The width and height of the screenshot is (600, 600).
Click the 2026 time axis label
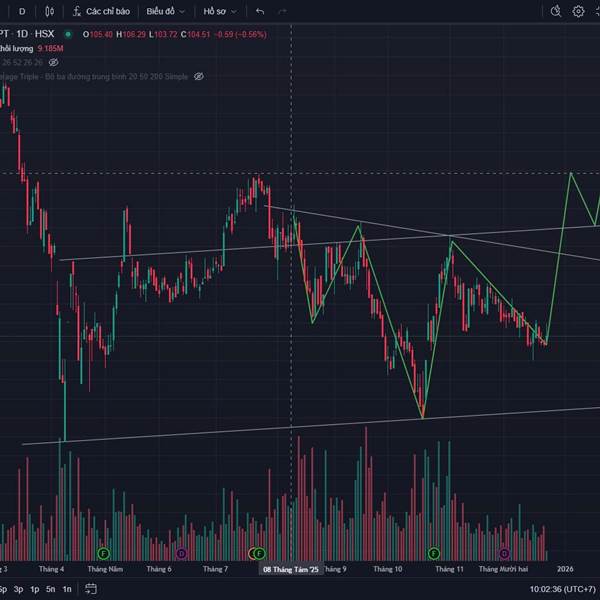(x=565, y=569)
